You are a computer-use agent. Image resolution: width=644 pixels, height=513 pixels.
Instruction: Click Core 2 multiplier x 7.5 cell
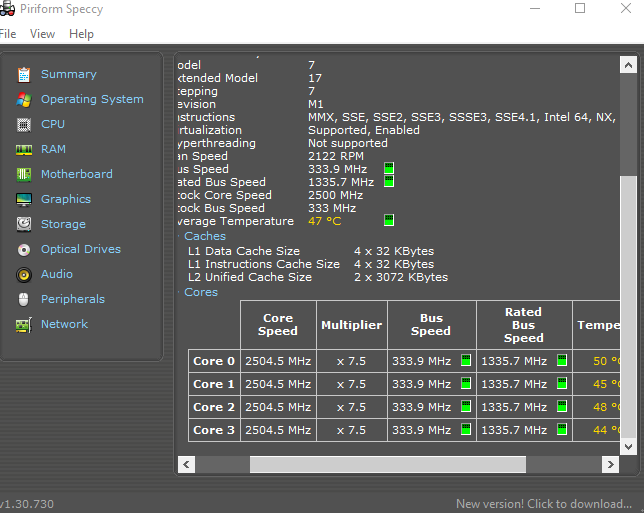[352, 407]
